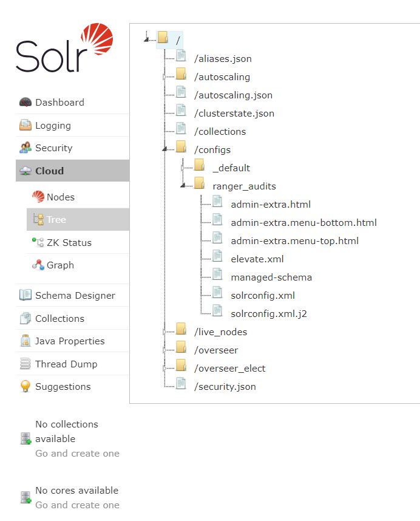420x521 pixels.
Task: Click the Suggestions lightbulb icon
Action: [25, 386]
